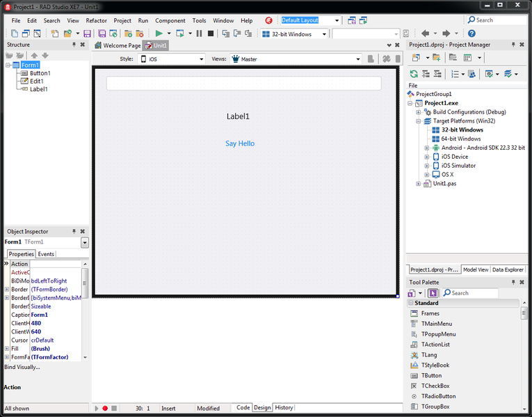Open the Object Inspector component selector dropdown

85,242
